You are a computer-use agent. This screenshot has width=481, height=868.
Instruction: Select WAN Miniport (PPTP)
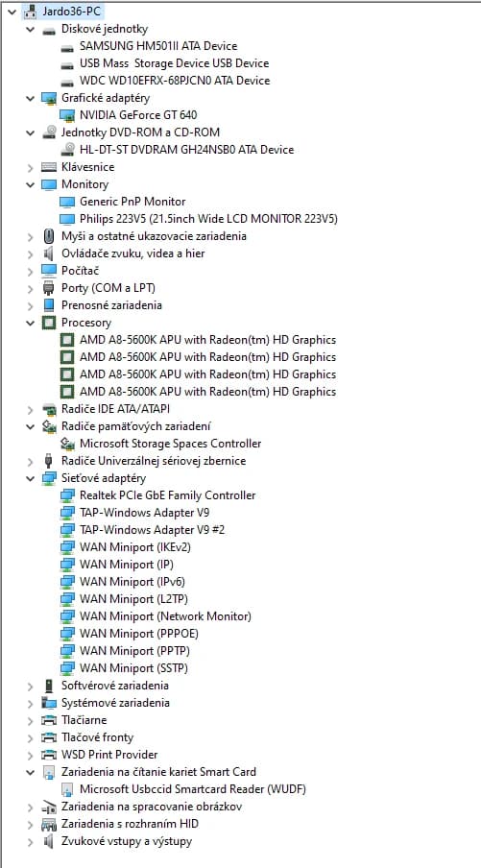pyautogui.click(x=135, y=650)
